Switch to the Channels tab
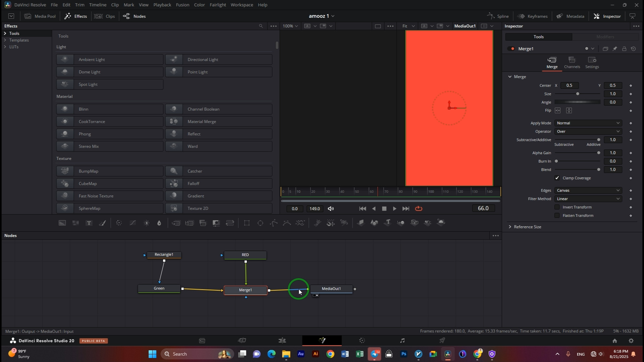Image resolution: width=644 pixels, height=362 pixels. [572, 62]
